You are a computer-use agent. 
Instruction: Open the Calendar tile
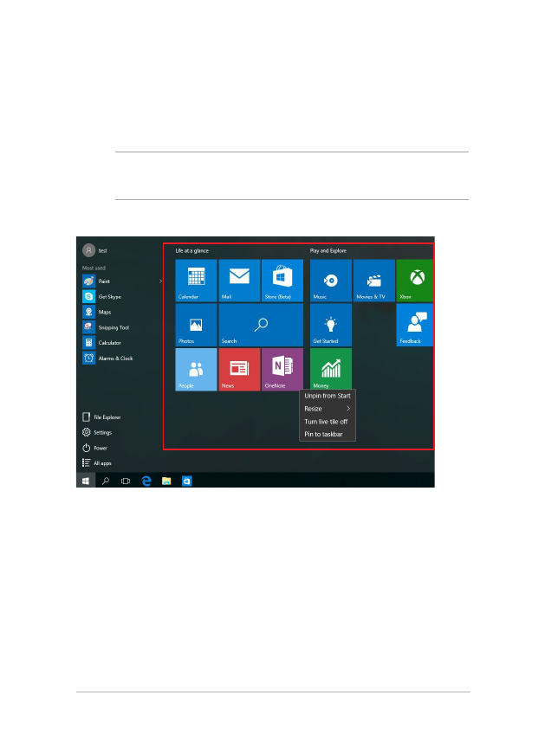[196, 281]
